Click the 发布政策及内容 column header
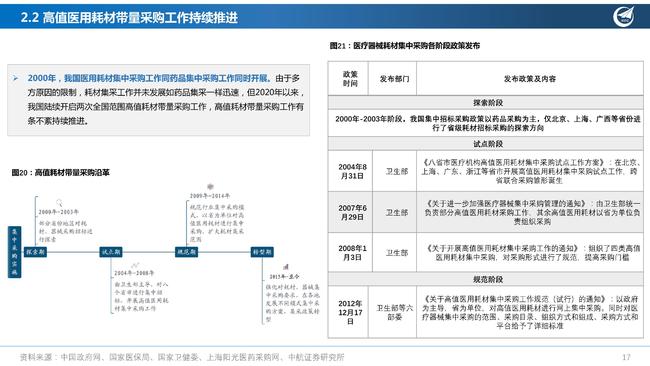Image resolution: width=650 pixels, height=366 pixels. pyautogui.click(x=530, y=79)
